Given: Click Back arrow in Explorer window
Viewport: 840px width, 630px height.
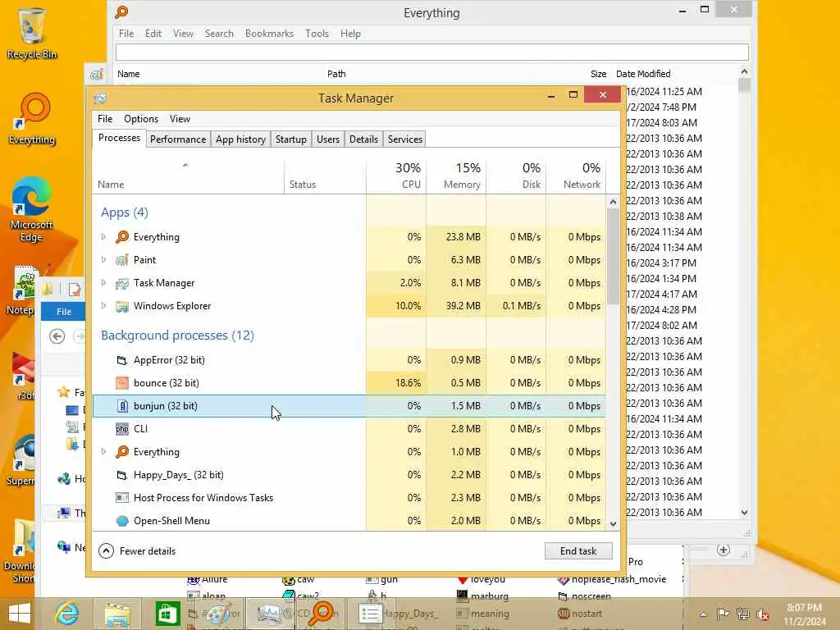Looking at the screenshot, I should click(57, 336).
